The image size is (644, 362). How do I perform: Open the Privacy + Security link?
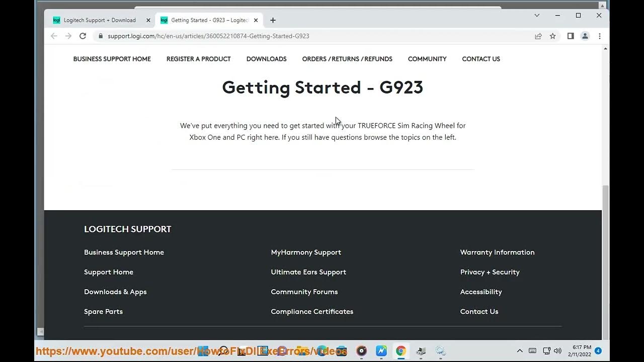(x=490, y=272)
